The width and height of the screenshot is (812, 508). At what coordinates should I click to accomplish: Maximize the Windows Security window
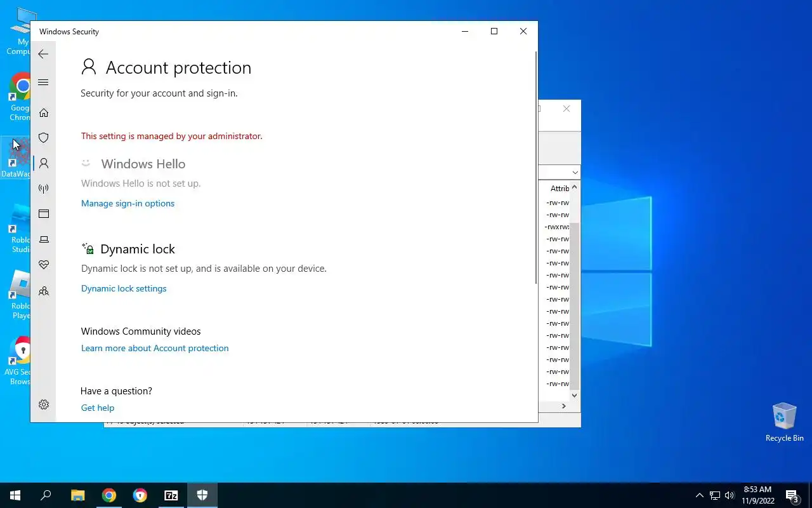pyautogui.click(x=494, y=31)
